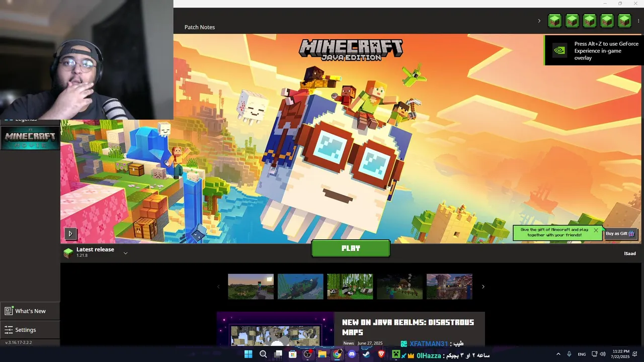Click the News June 27, 2025 label
The width and height of the screenshot is (644, 362).
click(x=363, y=343)
